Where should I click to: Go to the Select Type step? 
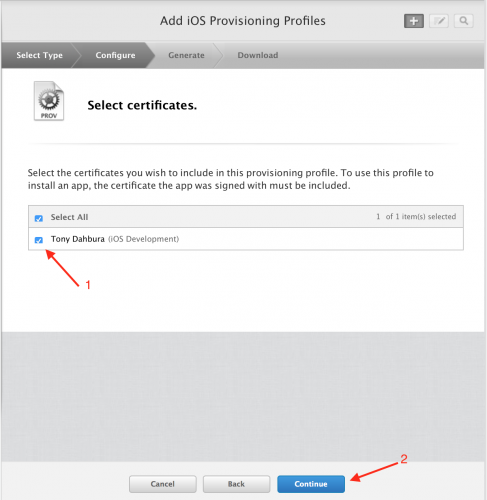(39, 55)
